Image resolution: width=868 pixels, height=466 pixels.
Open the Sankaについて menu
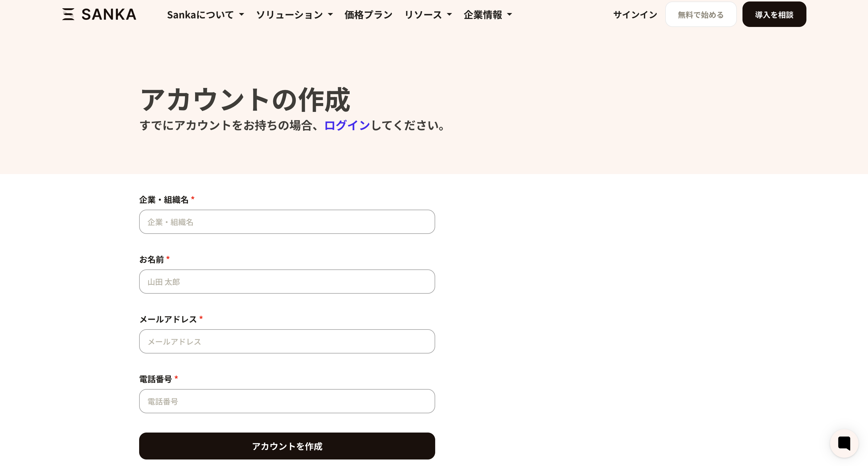[200, 15]
